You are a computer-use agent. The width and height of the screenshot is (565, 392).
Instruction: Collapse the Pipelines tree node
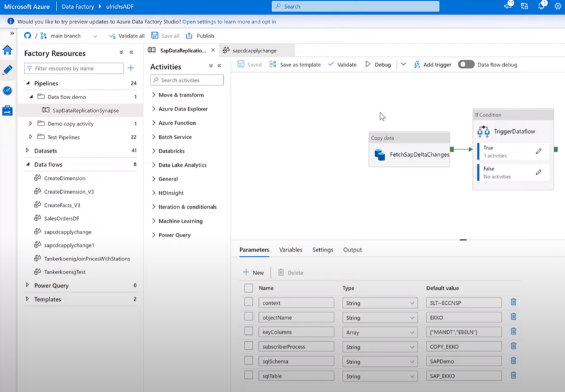click(x=28, y=83)
